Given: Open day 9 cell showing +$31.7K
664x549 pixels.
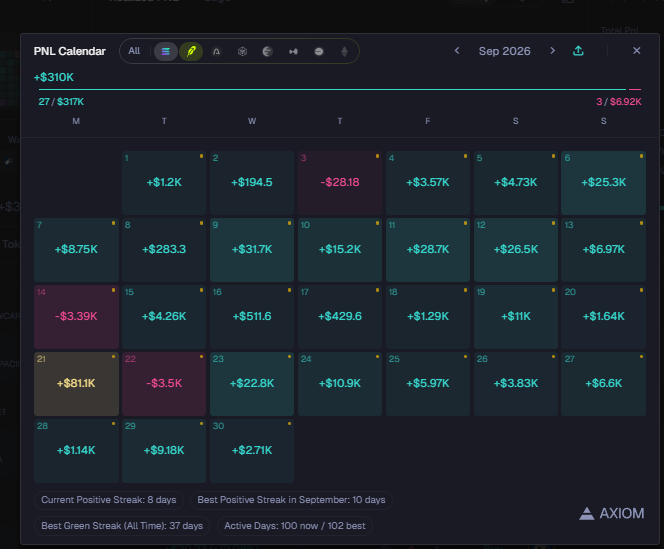Looking at the screenshot, I should point(252,250).
